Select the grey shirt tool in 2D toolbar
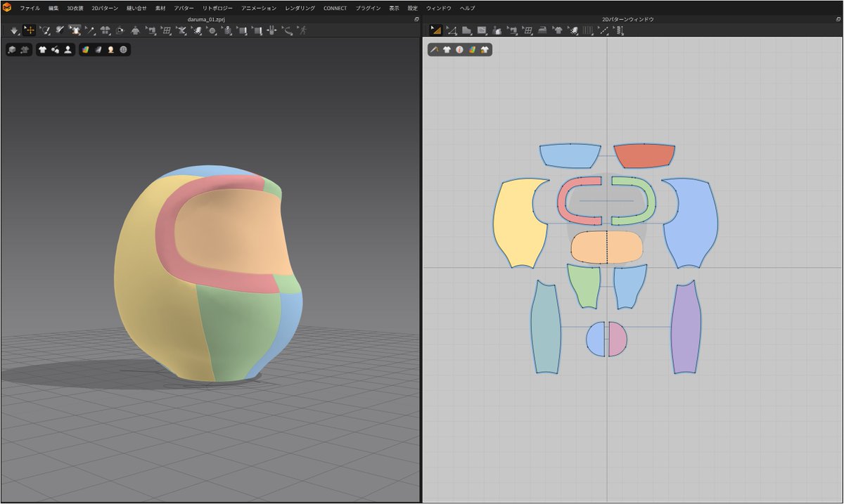The image size is (844, 504). click(558, 30)
